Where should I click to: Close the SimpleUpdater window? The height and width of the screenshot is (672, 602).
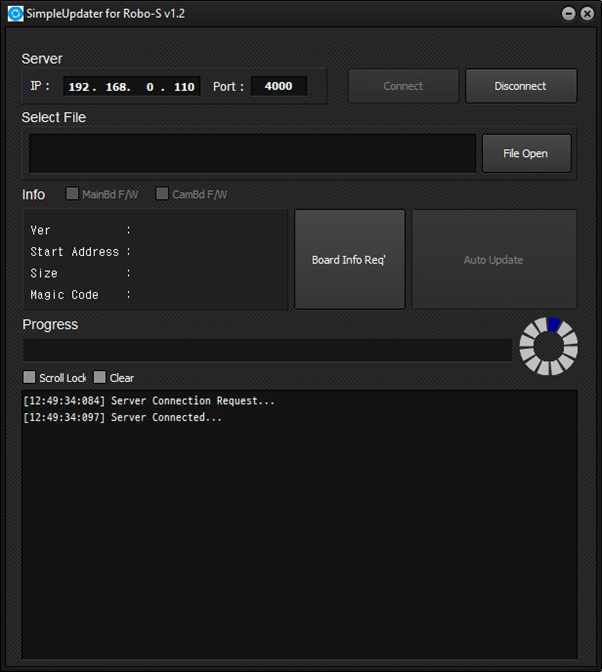coord(586,14)
